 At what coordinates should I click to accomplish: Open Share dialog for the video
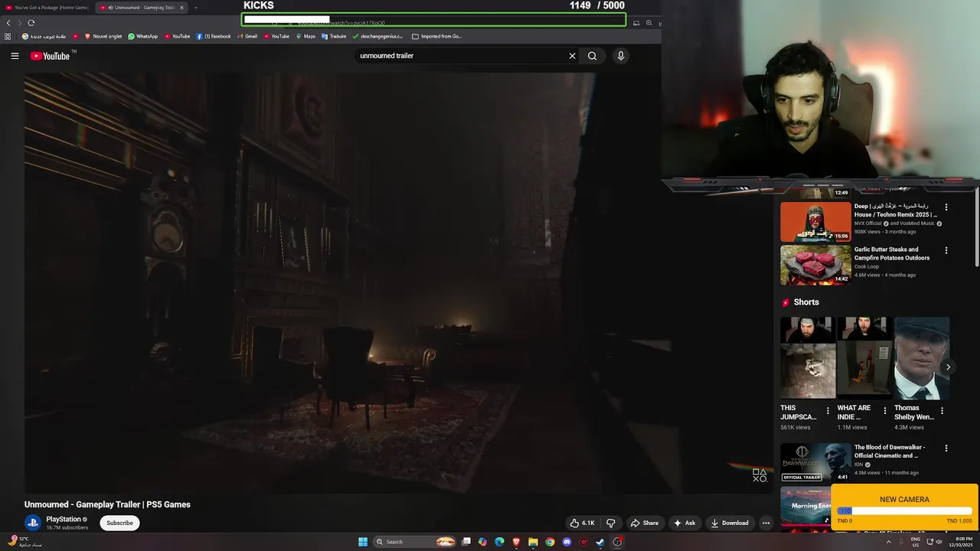click(x=645, y=523)
